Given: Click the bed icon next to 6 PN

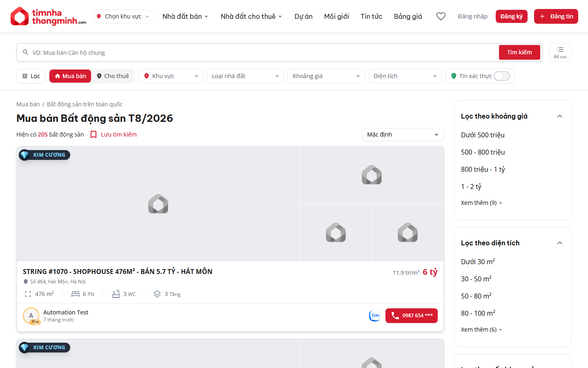Looking at the screenshot, I should 76,294.
